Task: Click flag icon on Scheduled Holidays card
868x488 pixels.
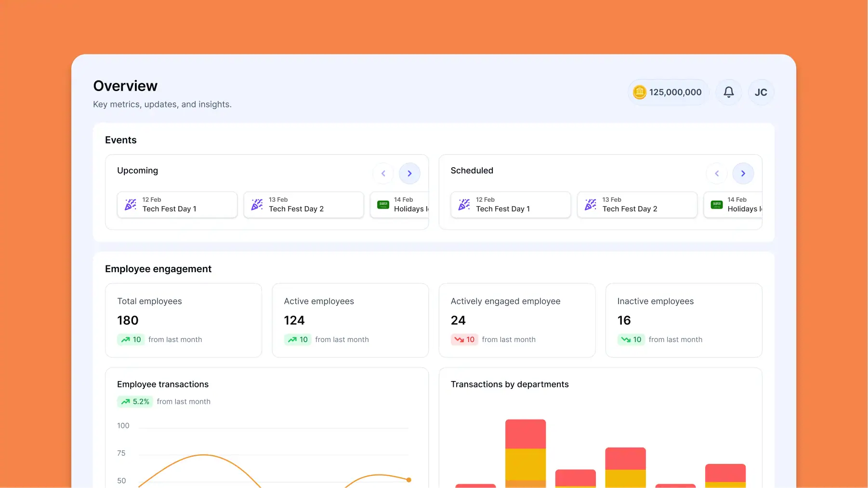Action: (x=717, y=204)
